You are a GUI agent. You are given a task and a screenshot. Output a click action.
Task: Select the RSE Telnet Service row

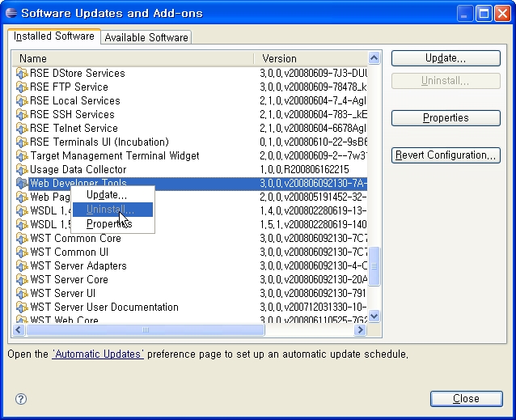click(x=190, y=129)
